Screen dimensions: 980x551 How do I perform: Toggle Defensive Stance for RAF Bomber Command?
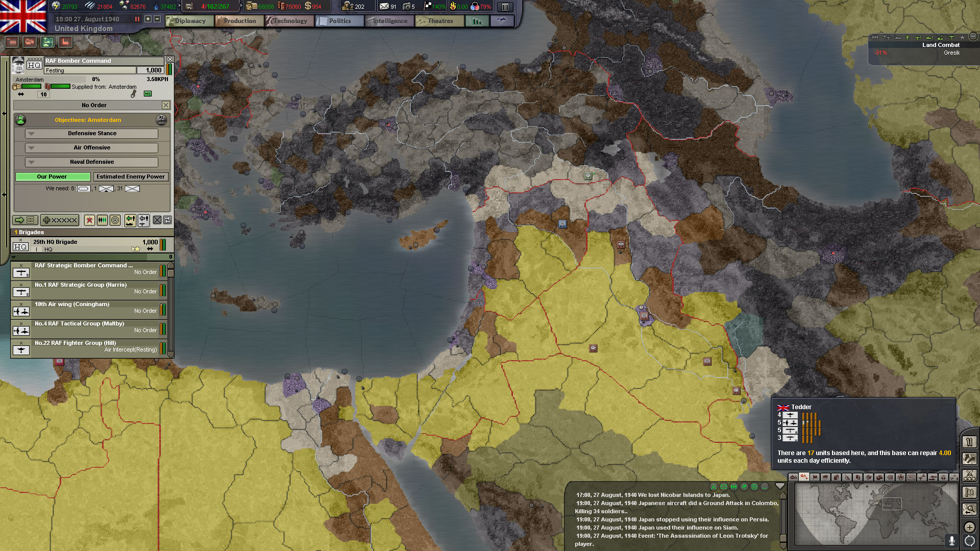point(91,133)
